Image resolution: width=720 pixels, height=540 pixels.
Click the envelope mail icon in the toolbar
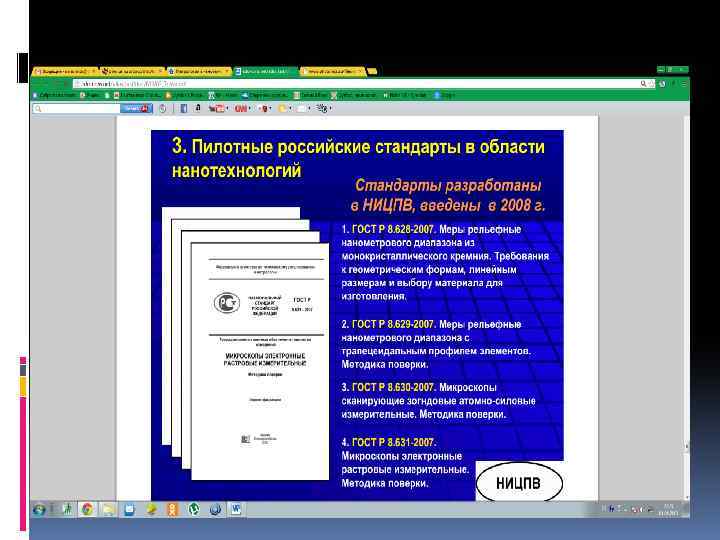tap(303, 108)
